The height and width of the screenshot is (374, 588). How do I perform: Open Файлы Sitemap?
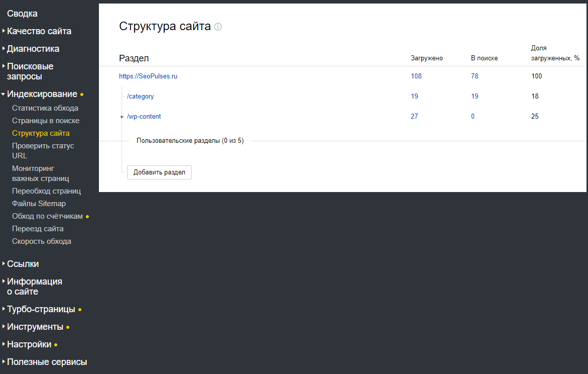coord(39,204)
